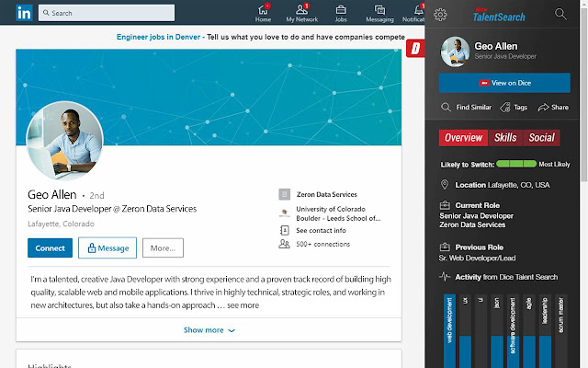This screenshot has height=368, width=588.
Task: Click Geo Allen's LinkedIn profile photo
Action: 65,141
